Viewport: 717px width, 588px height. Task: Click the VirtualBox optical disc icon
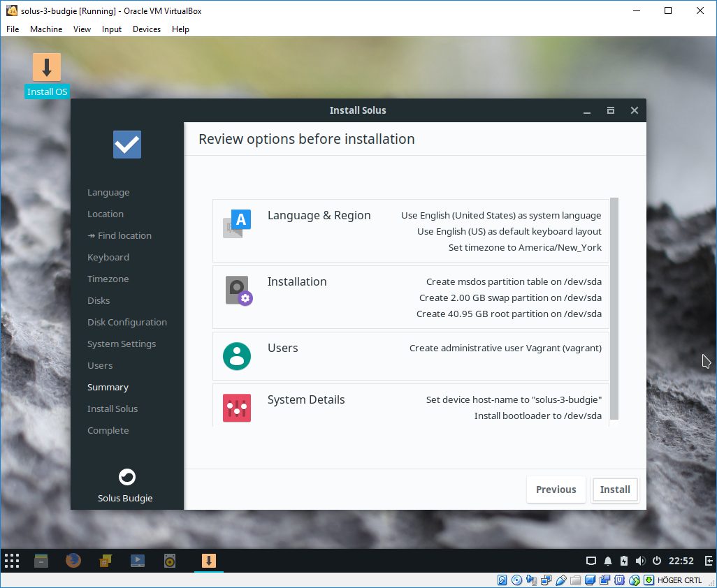pyautogui.click(x=516, y=580)
